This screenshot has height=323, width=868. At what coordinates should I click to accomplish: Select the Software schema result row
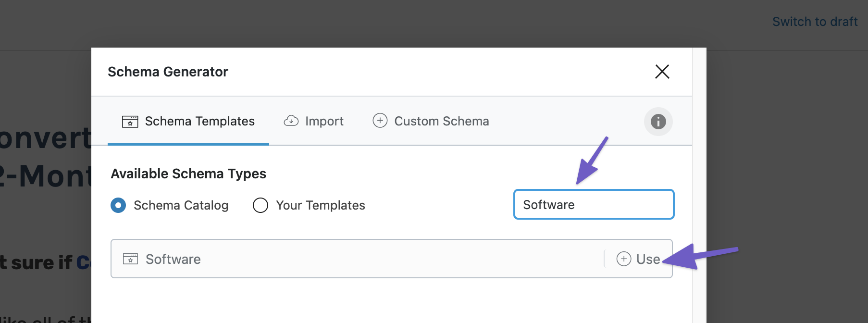(x=391, y=259)
